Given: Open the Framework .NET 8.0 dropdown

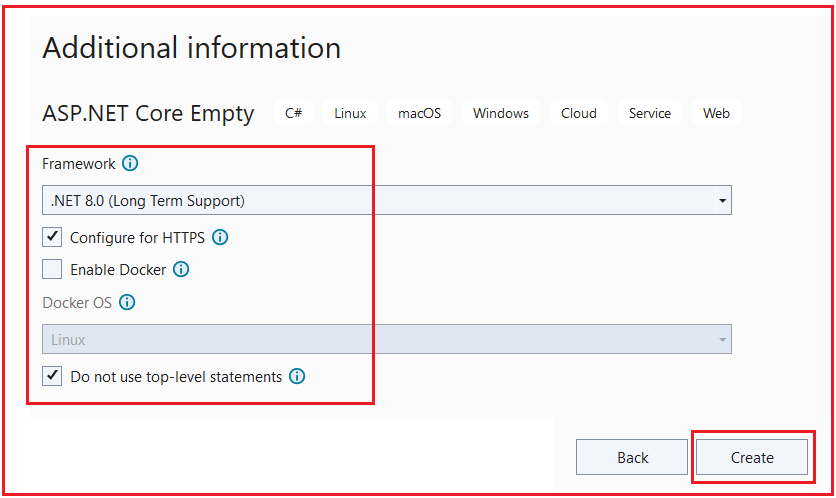Looking at the screenshot, I should [386, 201].
